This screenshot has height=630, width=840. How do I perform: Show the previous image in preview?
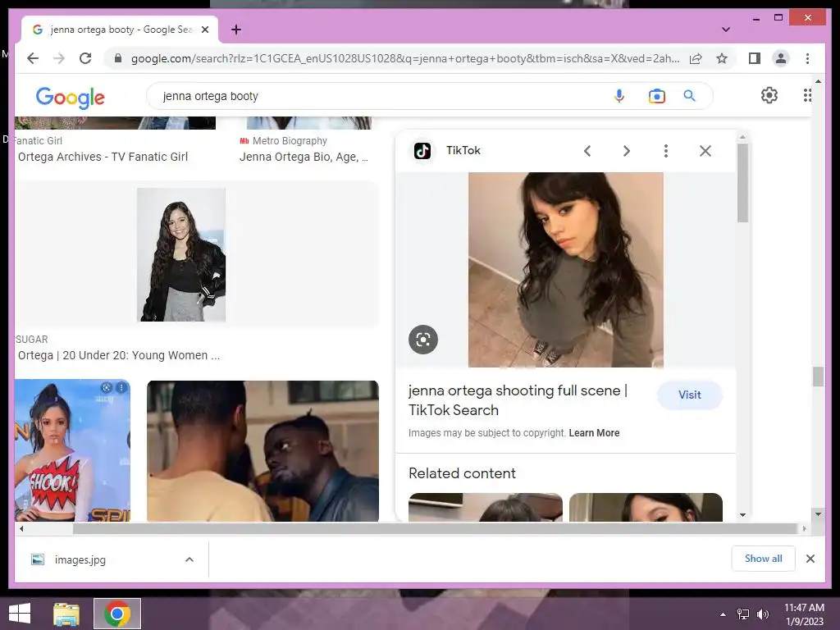coord(587,151)
